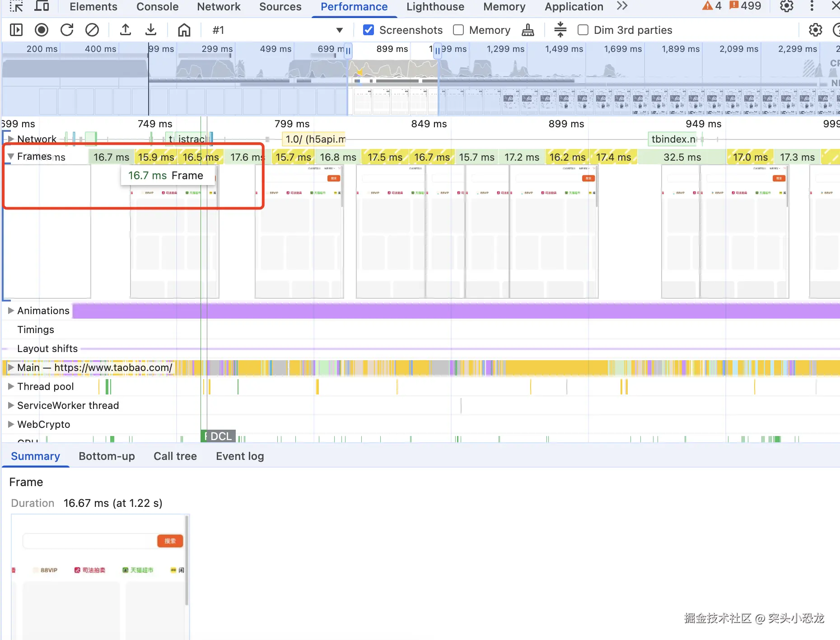The height and width of the screenshot is (640, 840).
Task: Select the Performance tab
Action: tap(354, 7)
